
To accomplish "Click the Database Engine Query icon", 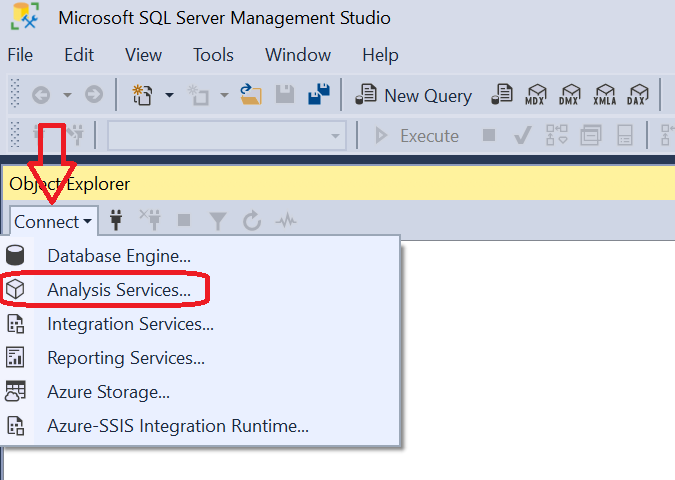I will tap(502, 95).
